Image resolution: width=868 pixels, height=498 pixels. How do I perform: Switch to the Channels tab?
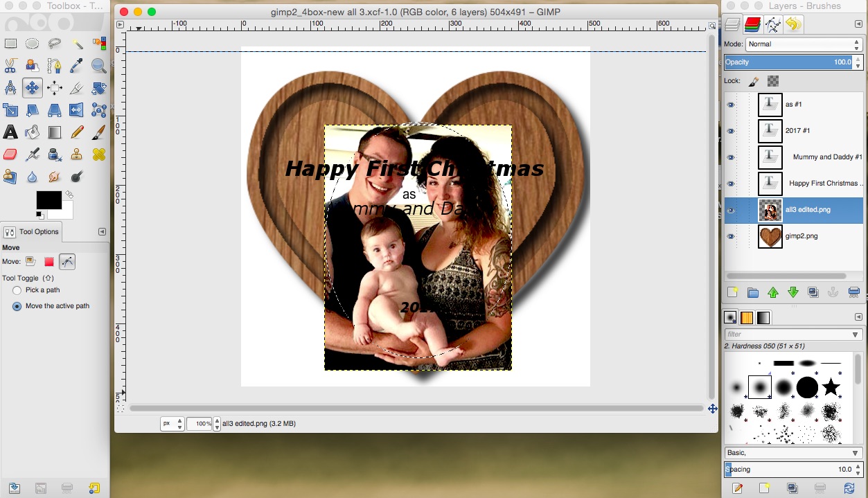click(x=753, y=26)
